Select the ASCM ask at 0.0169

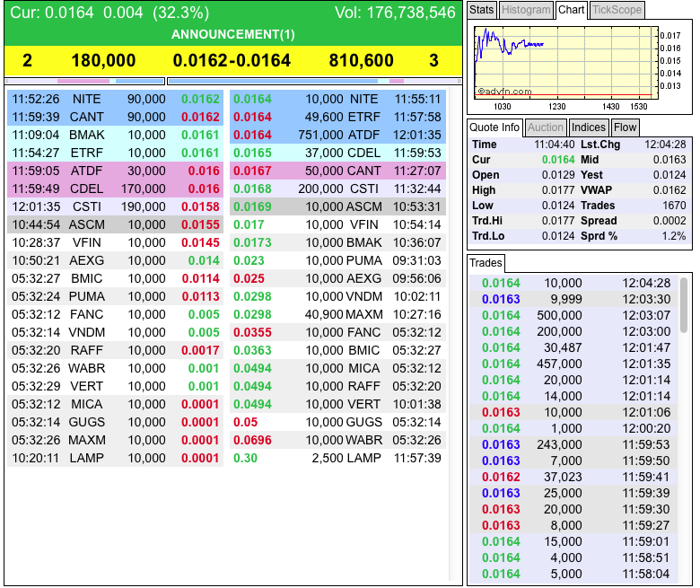point(338,206)
